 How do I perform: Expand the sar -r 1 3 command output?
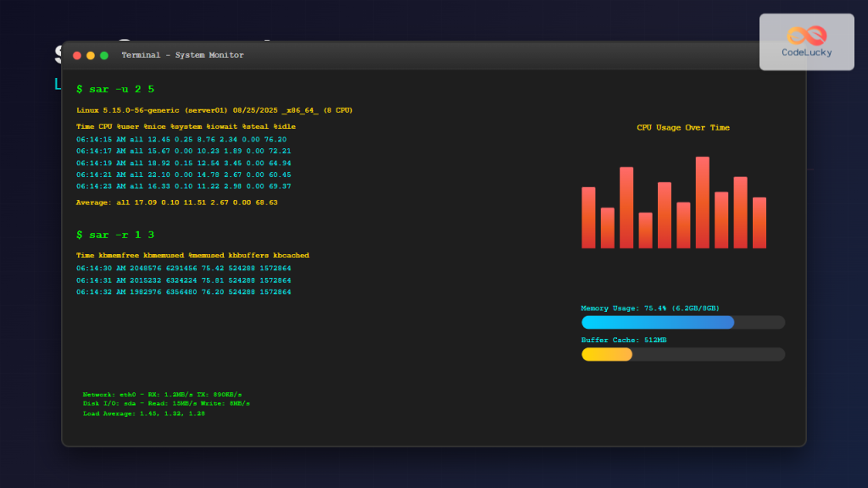click(x=114, y=235)
